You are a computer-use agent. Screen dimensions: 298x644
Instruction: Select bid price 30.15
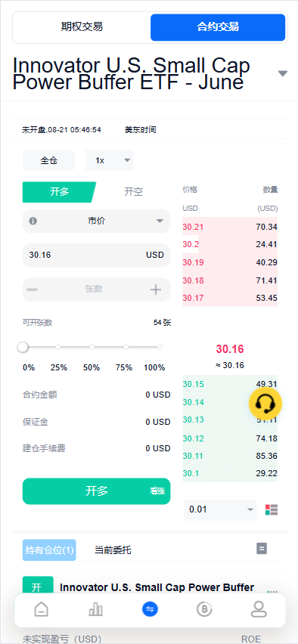(x=193, y=385)
